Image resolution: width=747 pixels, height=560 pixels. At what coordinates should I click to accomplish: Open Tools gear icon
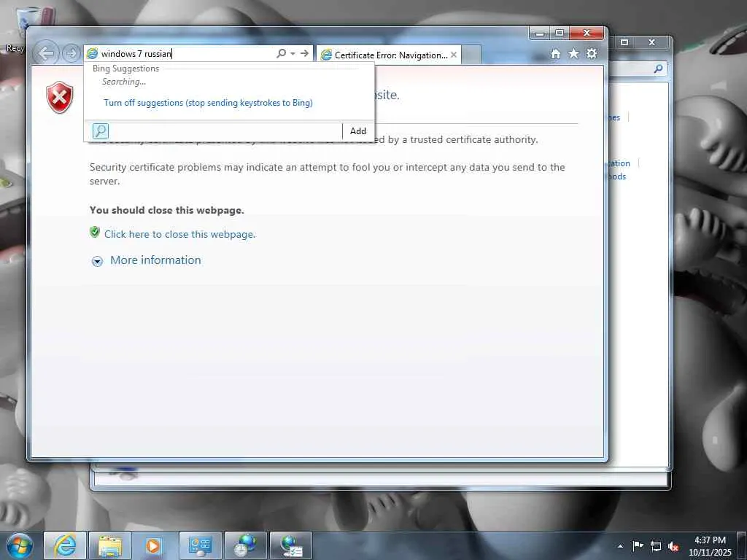(x=592, y=53)
